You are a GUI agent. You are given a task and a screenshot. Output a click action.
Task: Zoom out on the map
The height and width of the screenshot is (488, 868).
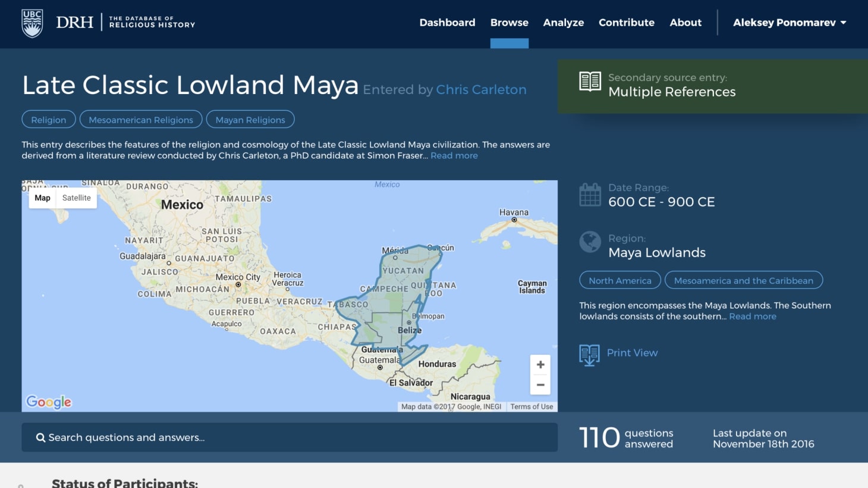tap(540, 385)
